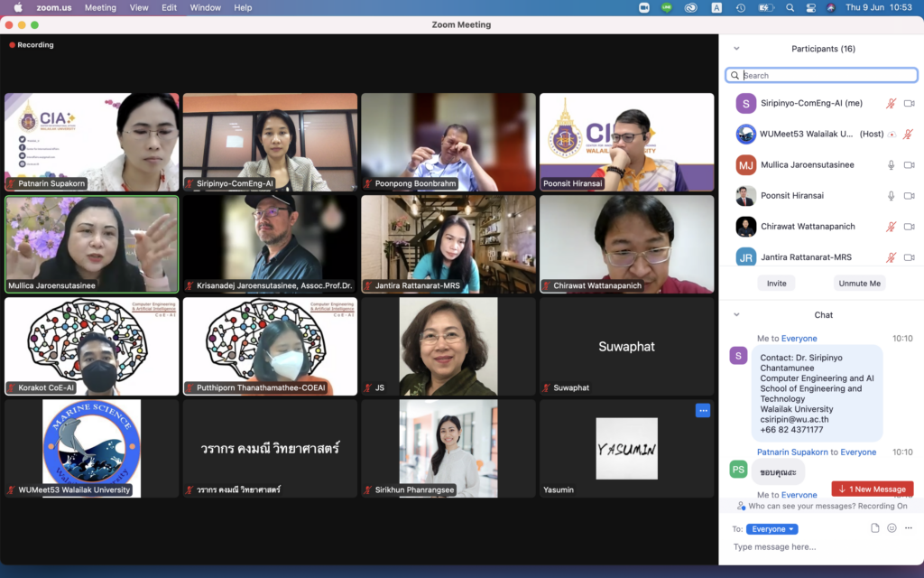Open the Everyone recipient dropdown
The height and width of the screenshot is (578, 924).
772,529
